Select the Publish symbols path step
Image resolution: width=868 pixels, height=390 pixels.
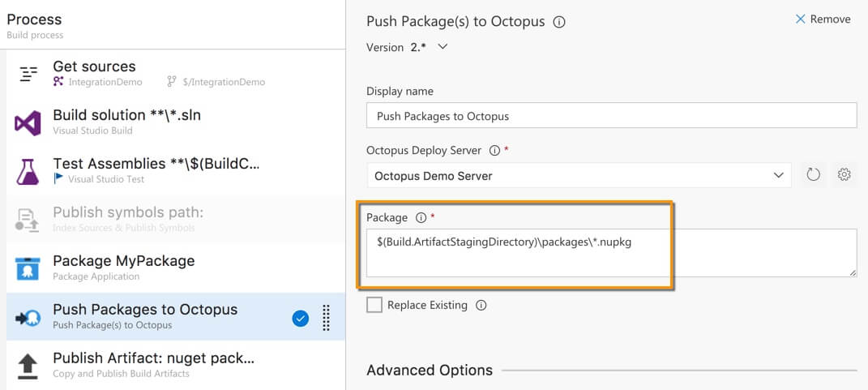[176, 220]
